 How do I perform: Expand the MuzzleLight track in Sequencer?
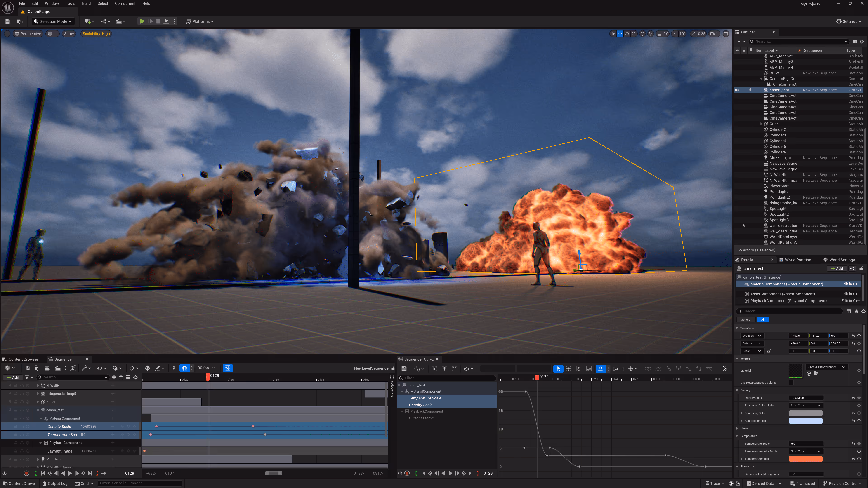[x=38, y=459]
